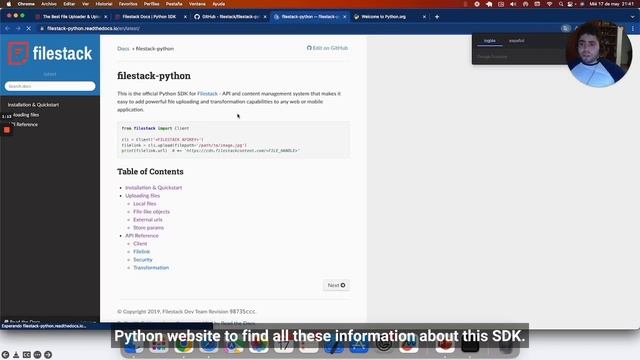Open the Archivo menu

(x=49, y=4)
